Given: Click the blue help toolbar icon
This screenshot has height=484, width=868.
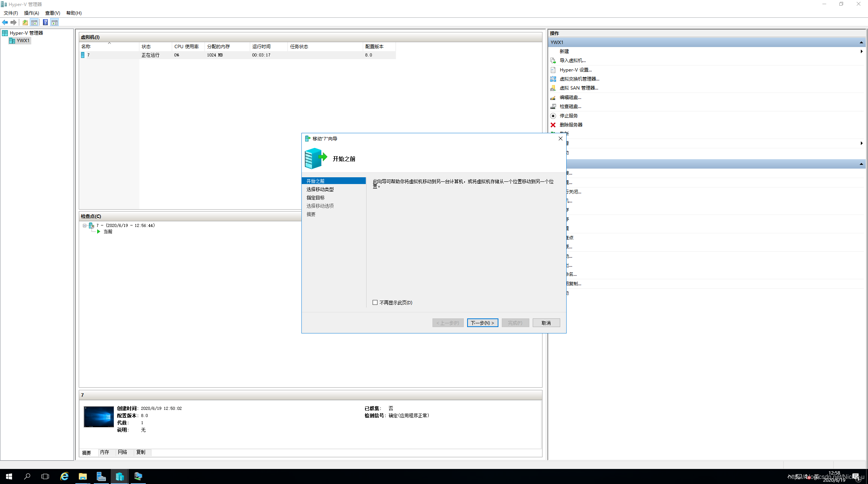Looking at the screenshot, I should point(45,23).
